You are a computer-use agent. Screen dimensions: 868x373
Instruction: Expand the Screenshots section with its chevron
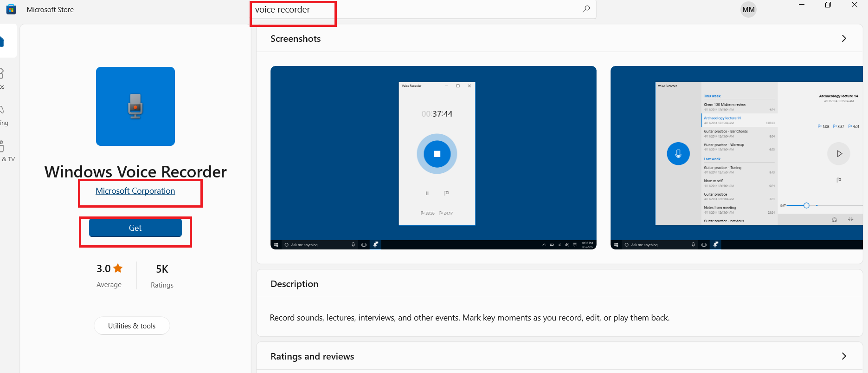coord(844,39)
